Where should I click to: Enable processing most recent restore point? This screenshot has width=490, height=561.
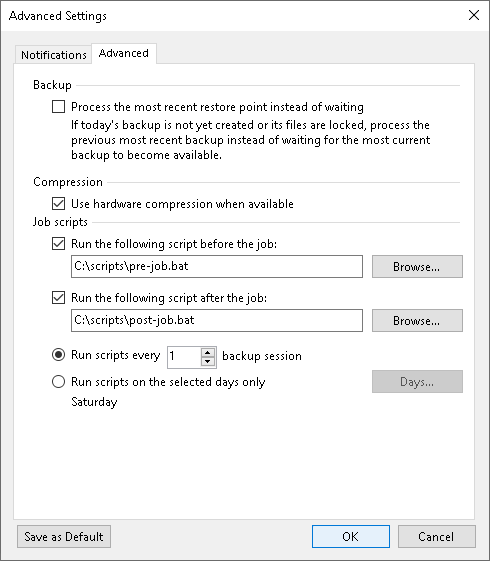coord(59,107)
